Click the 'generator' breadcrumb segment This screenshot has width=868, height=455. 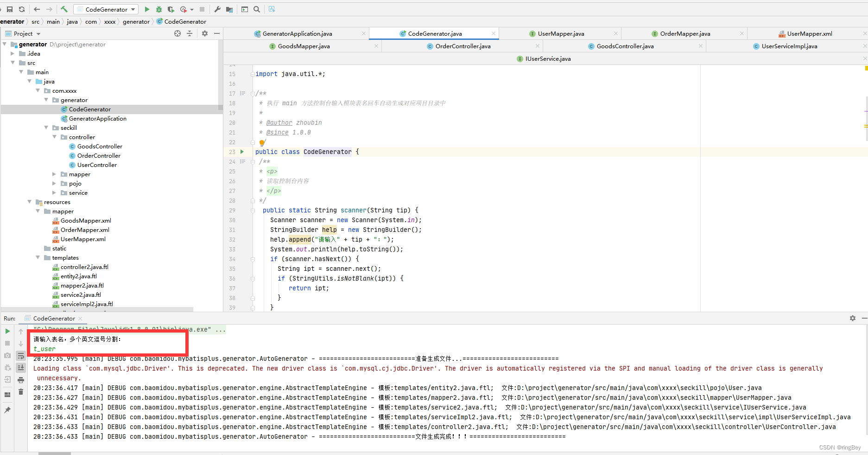136,22
